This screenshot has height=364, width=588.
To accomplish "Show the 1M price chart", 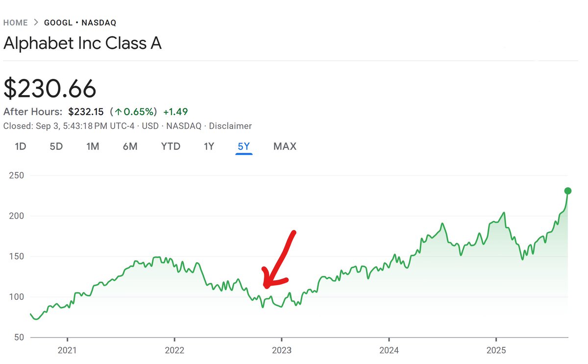I will pyautogui.click(x=93, y=146).
